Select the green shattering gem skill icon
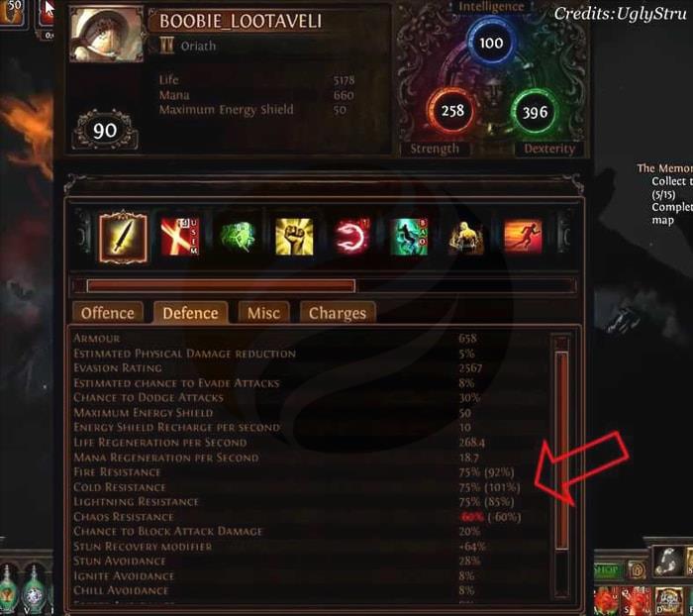Image resolution: width=693 pixels, height=616 pixels. coord(238,237)
